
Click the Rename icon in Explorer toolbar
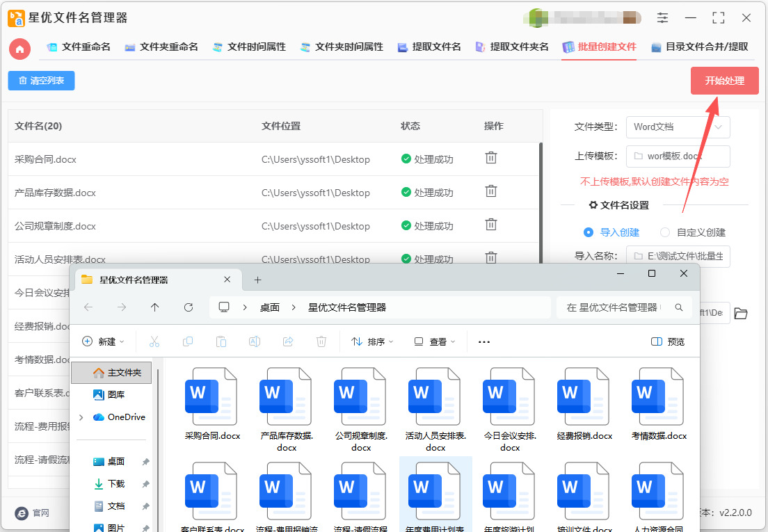[254, 341]
